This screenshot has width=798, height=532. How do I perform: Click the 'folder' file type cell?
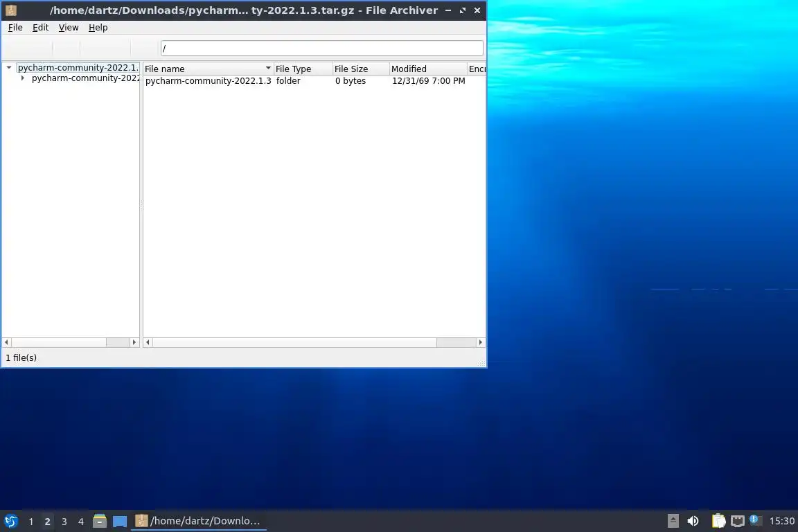coord(288,81)
